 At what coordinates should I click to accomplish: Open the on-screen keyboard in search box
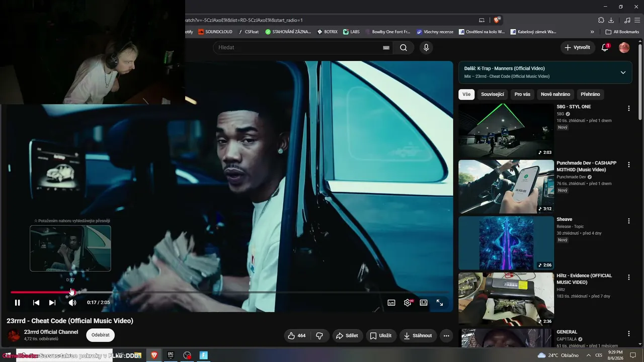386,47
